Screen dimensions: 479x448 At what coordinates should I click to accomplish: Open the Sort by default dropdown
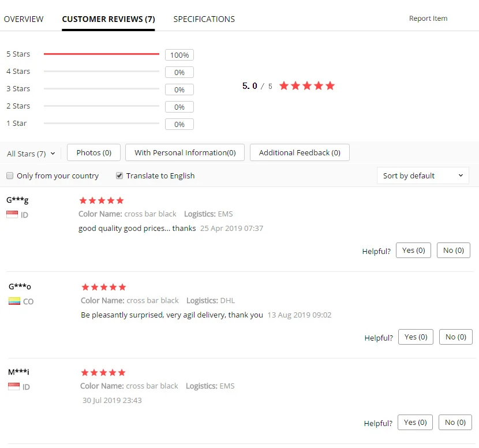click(x=423, y=176)
